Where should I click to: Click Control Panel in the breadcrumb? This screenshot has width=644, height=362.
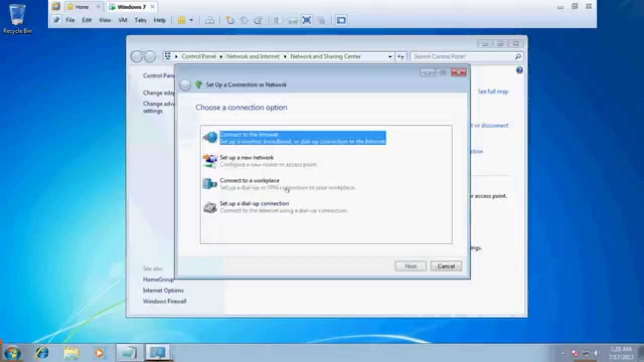coord(199,57)
